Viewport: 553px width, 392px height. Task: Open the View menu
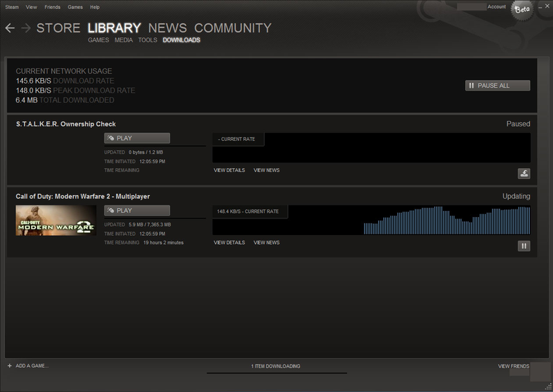(x=31, y=7)
